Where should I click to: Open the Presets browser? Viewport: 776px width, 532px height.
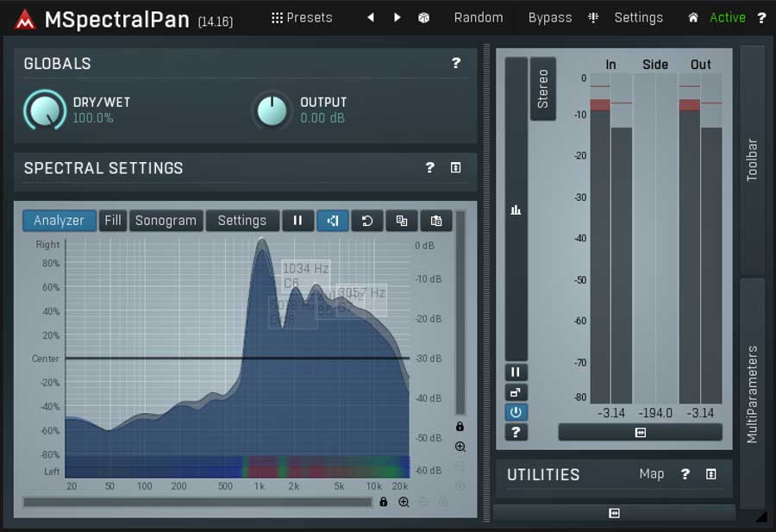pos(302,18)
